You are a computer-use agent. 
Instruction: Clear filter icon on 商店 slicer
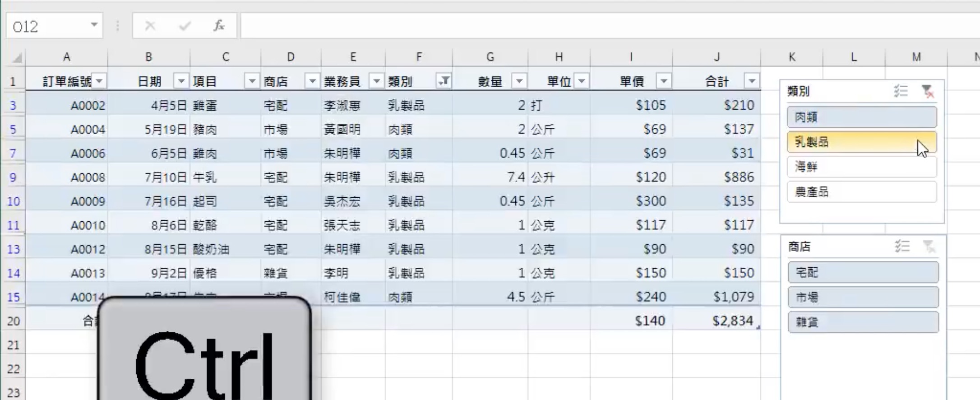pyautogui.click(x=929, y=247)
